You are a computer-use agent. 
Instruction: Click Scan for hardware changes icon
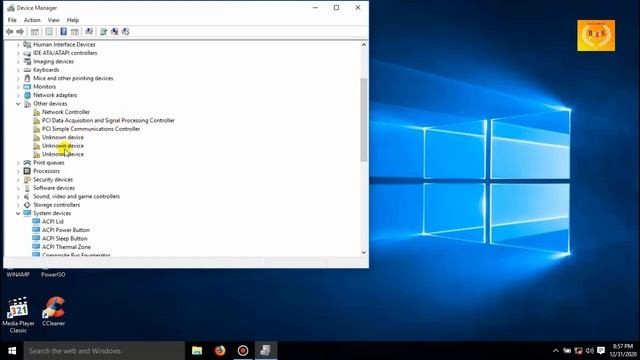pyautogui.click(x=89, y=32)
